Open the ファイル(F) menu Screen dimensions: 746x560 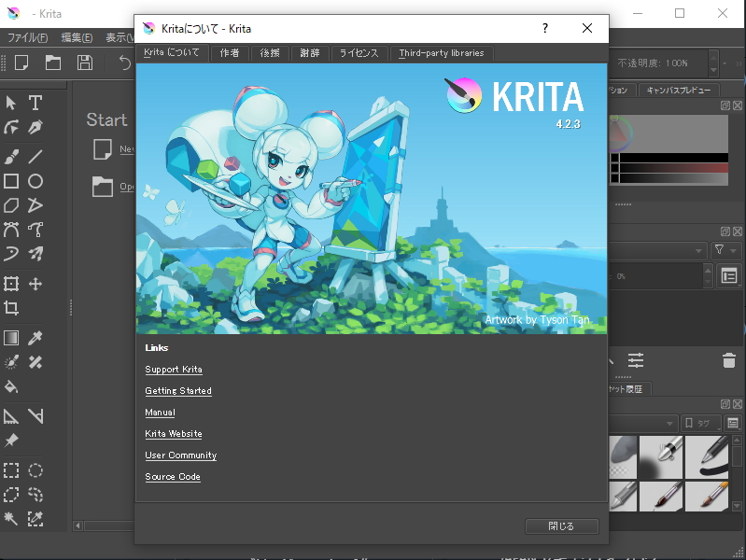[28, 37]
